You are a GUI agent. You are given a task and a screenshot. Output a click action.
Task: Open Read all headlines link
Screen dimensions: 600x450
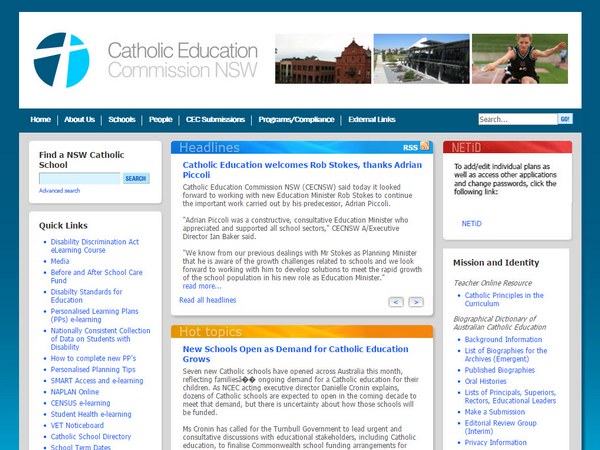click(x=207, y=300)
